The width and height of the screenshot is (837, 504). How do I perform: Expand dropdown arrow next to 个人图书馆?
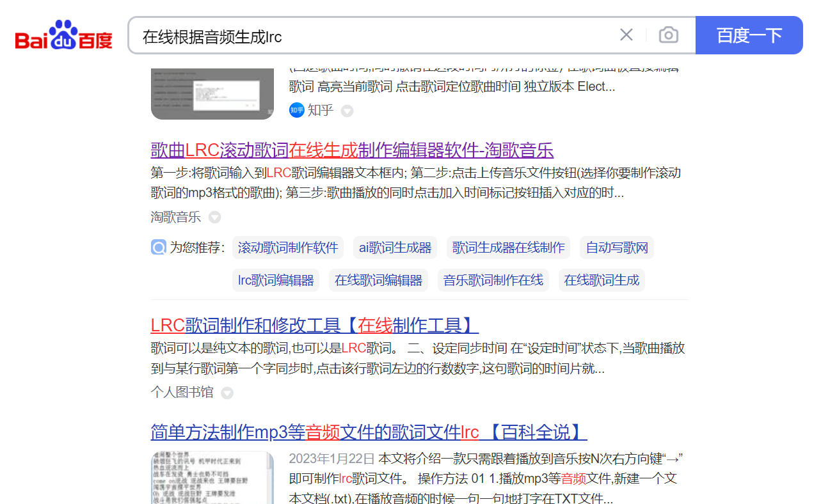(x=227, y=393)
